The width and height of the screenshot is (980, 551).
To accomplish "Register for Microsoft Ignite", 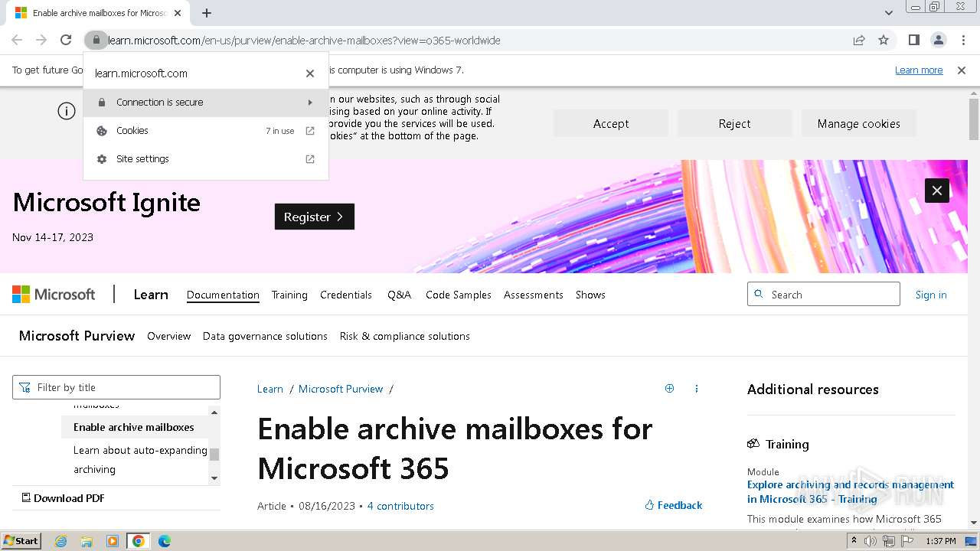I will point(315,217).
